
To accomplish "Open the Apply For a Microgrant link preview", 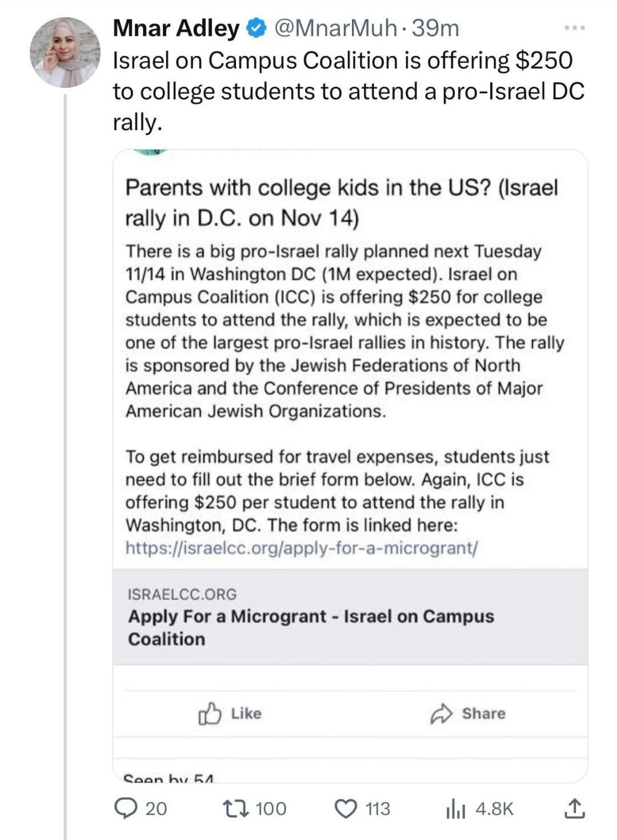I will 350,617.
